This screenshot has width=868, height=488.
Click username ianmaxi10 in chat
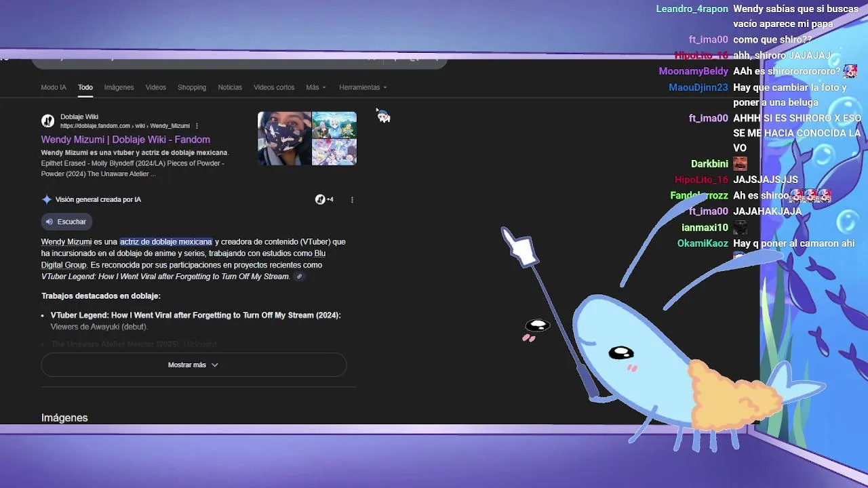click(705, 228)
